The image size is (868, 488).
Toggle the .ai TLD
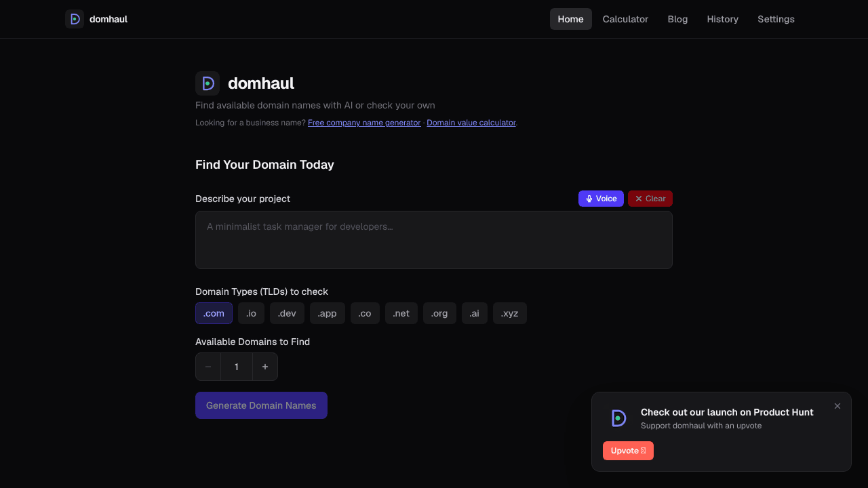coord(475,313)
